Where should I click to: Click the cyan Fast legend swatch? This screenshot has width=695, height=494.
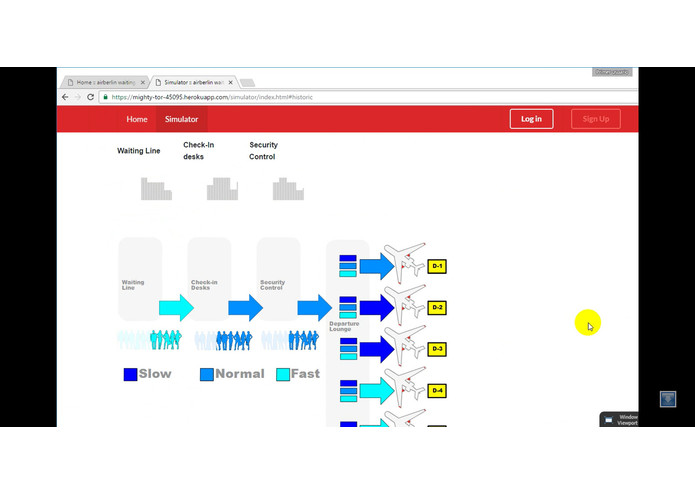tap(283, 374)
